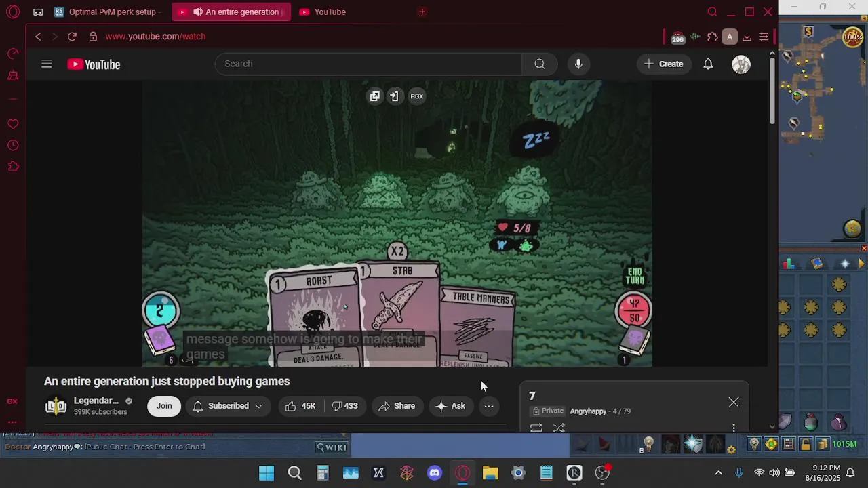This screenshot has width=868, height=488.
Task: Go to YouTube home via logo
Action: [x=94, y=64]
